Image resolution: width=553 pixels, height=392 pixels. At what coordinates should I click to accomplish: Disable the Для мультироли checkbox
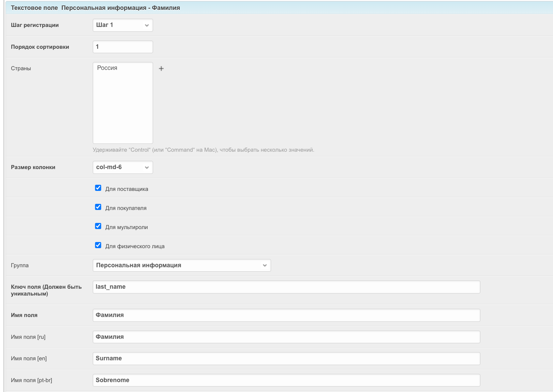[98, 226]
